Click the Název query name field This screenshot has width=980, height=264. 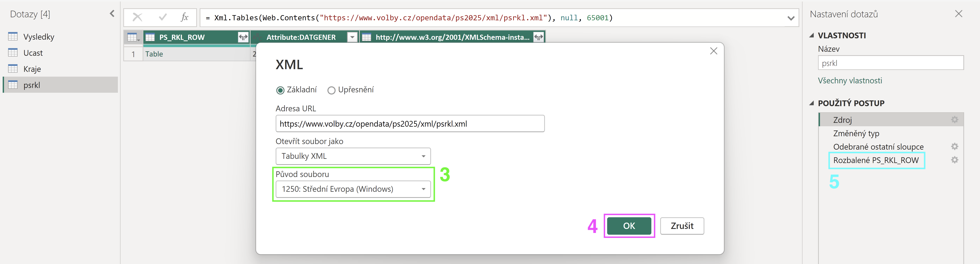coord(891,63)
